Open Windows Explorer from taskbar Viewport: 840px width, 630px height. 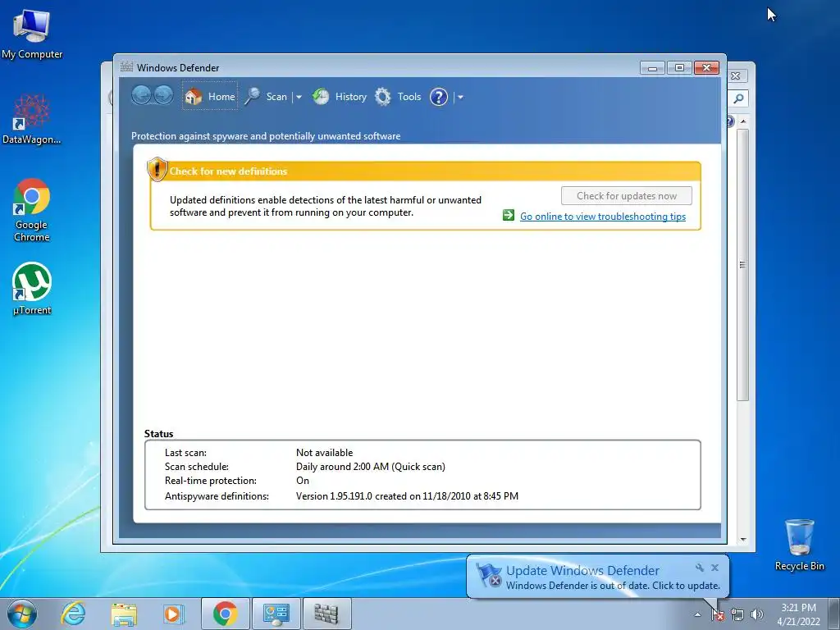(124, 614)
